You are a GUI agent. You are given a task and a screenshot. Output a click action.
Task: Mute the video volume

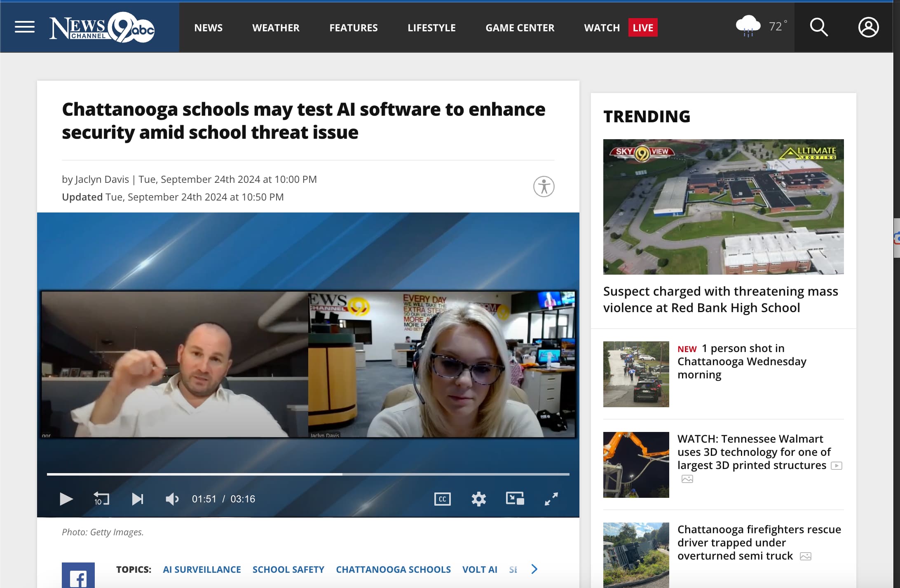pyautogui.click(x=172, y=499)
